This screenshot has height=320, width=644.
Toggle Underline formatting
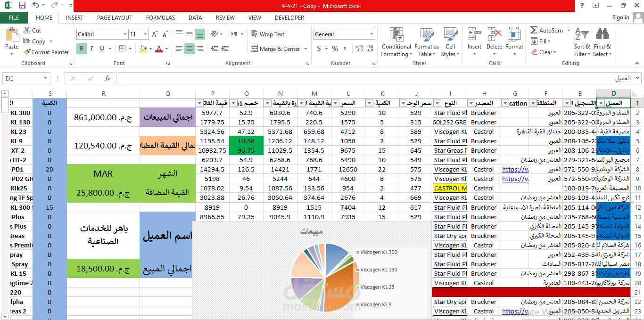[102, 49]
